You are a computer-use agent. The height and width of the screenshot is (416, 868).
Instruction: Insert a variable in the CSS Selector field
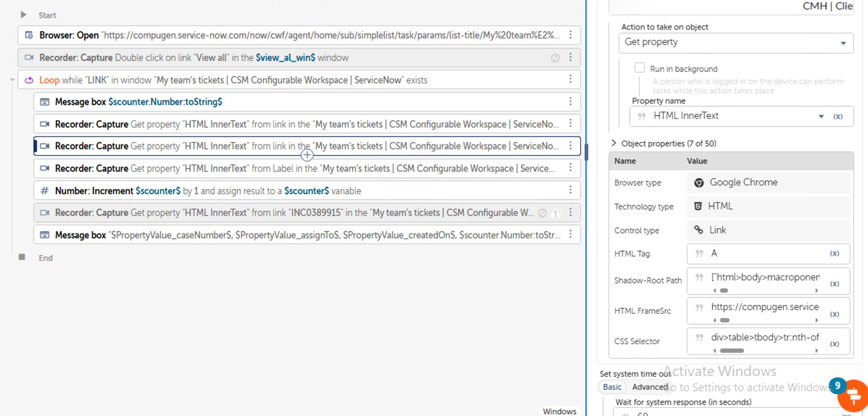[835, 344]
